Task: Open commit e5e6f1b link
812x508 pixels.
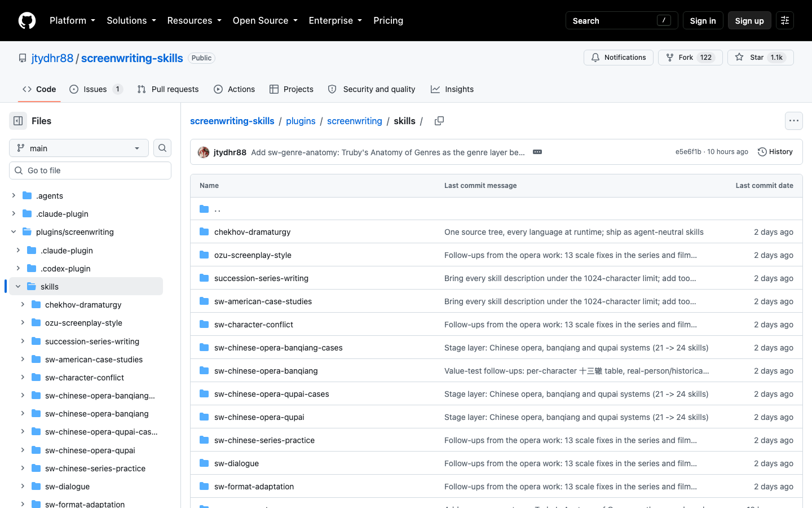Action: click(x=689, y=152)
